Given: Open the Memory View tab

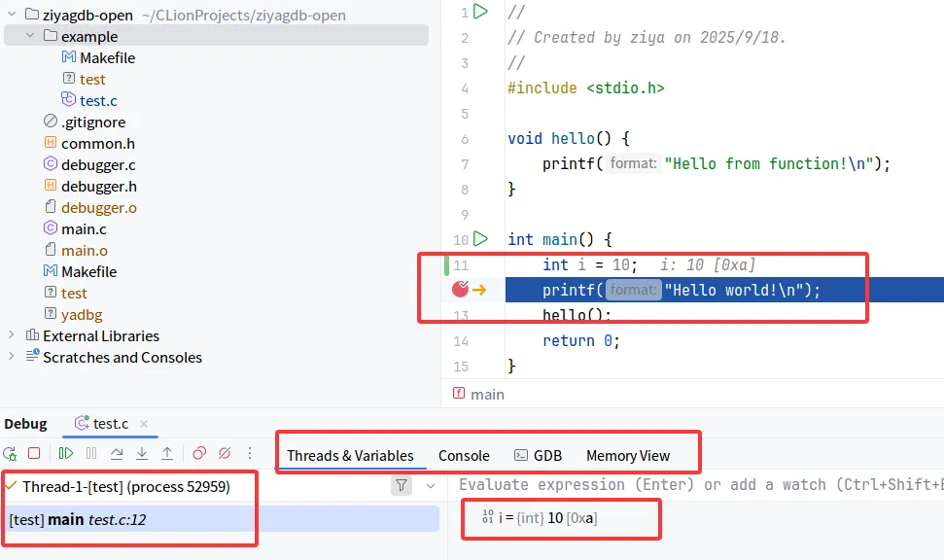Looking at the screenshot, I should click(628, 456).
